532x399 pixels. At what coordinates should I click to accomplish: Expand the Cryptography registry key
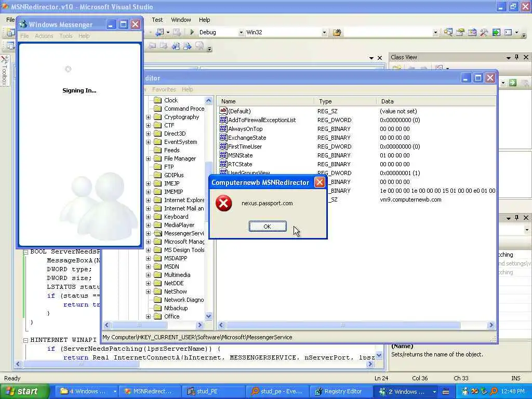(148, 117)
